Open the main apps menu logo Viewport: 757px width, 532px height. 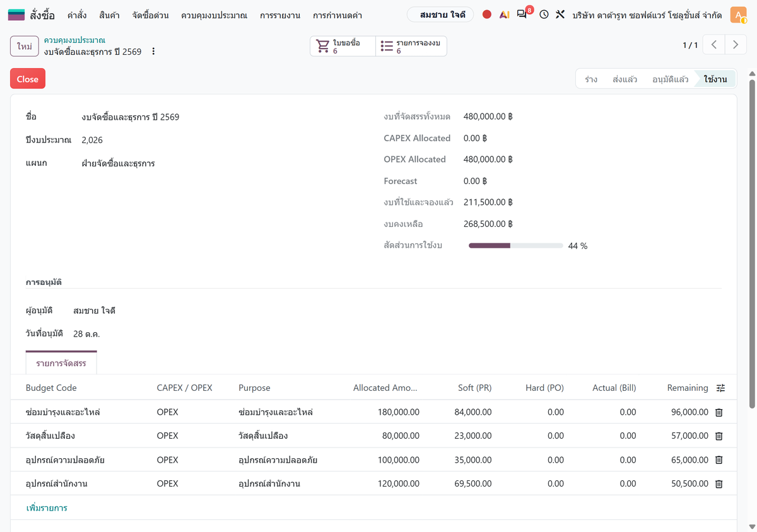pos(16,14)
